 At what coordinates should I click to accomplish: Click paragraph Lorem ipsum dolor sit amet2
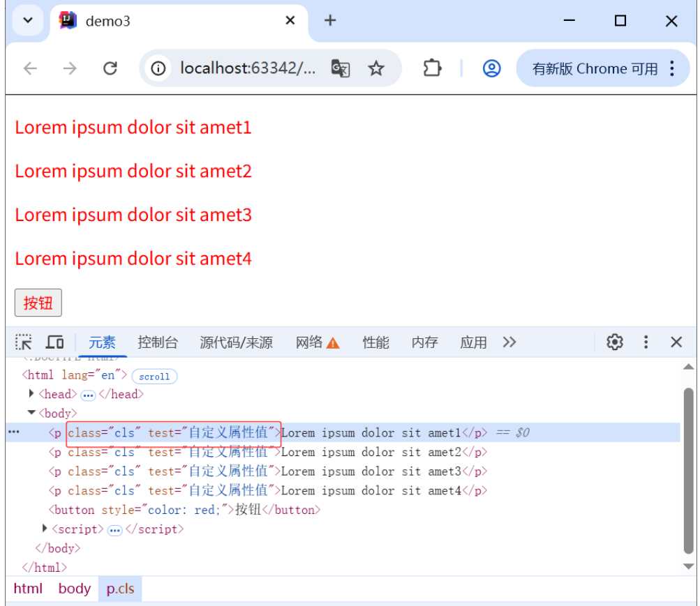[133, 172]
